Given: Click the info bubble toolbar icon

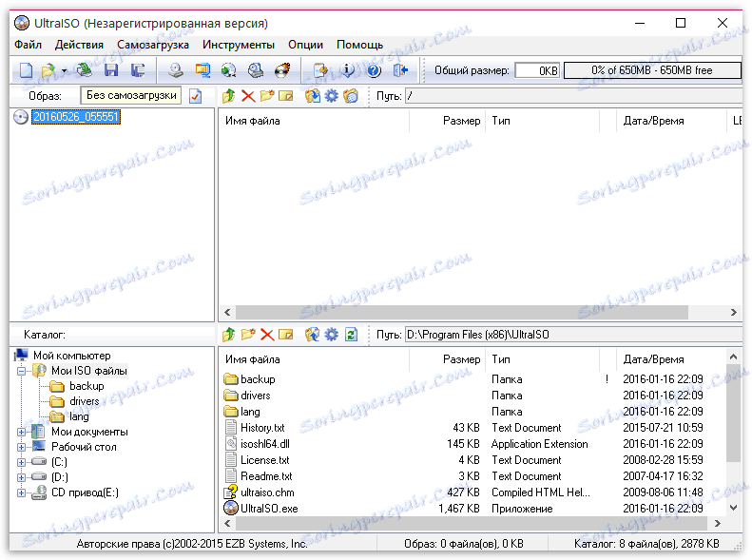Looking at the screenshot, I should [347, 70].
